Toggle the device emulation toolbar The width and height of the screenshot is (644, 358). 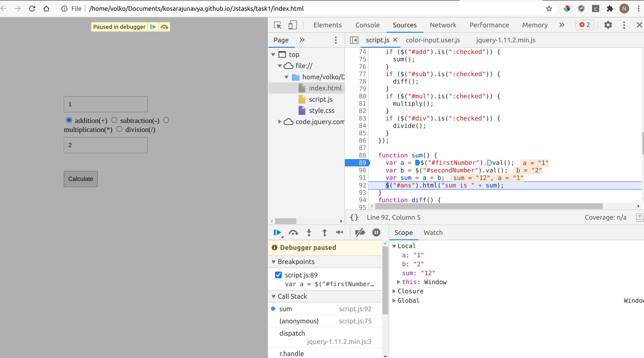point(293,25)
